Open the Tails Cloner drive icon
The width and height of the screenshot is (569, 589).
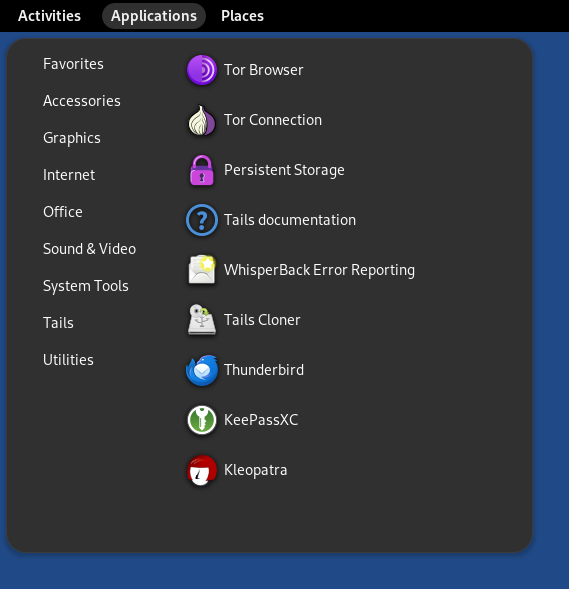(202, 320)
